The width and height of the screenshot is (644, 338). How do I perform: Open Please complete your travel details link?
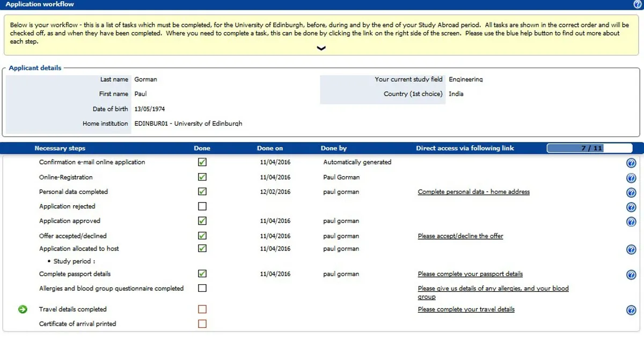click(466, 309)
